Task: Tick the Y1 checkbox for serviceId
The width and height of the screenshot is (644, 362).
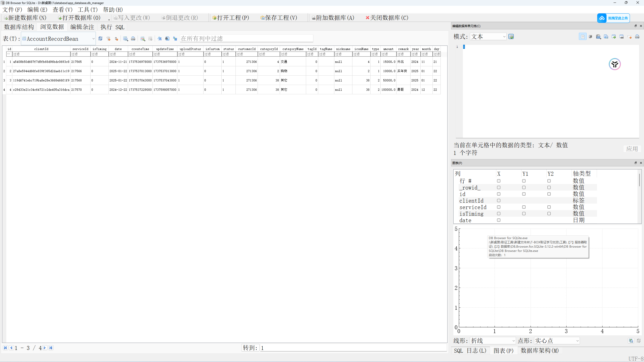Action: pos(524,207)
